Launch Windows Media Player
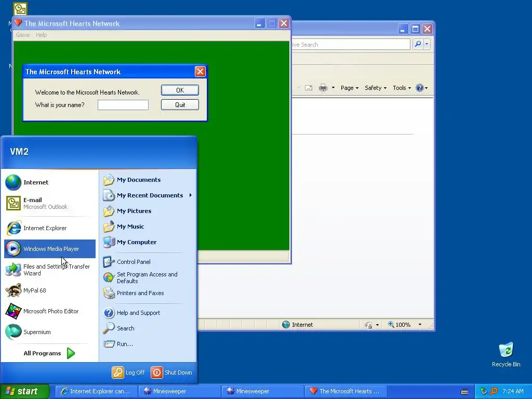 point(49,249)
